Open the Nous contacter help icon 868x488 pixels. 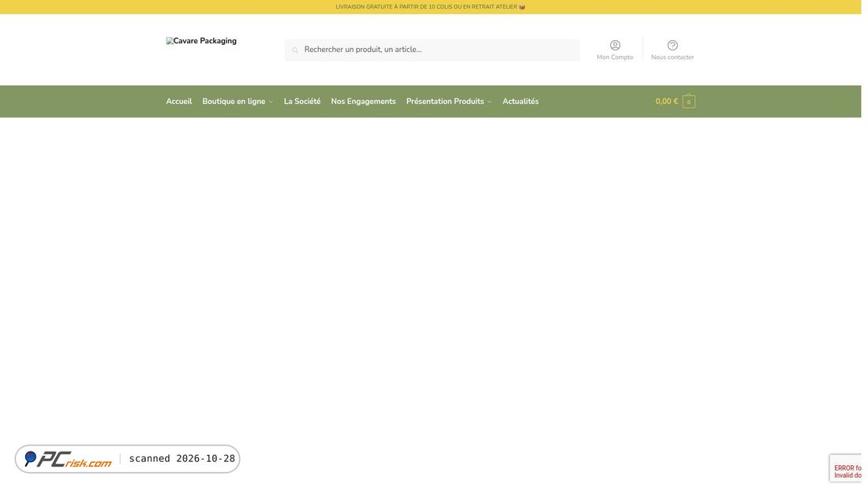(x=672, y=46)
